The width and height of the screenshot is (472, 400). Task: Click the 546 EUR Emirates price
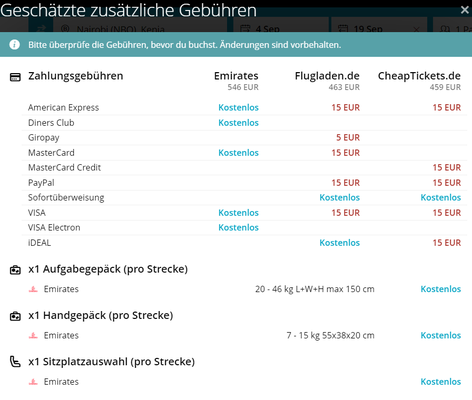coord(243,87)
